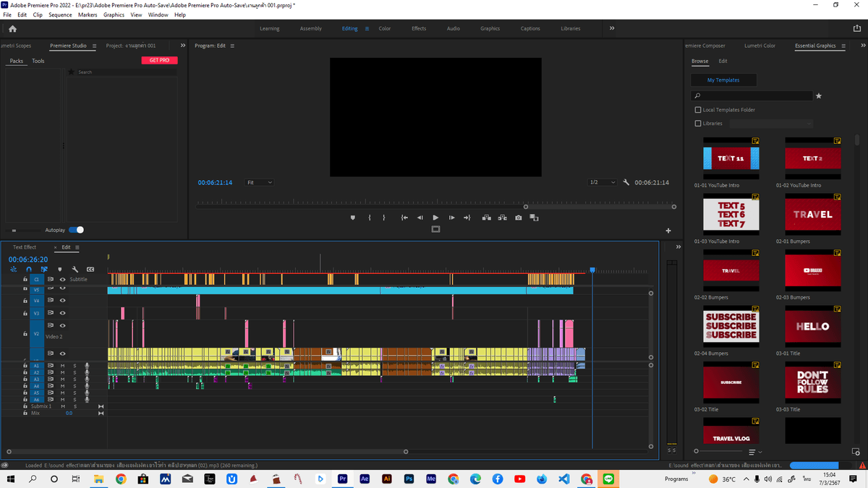Screen dimensions: 868x488
Task: Click the Mark Out button
Action: coord(383,218)
